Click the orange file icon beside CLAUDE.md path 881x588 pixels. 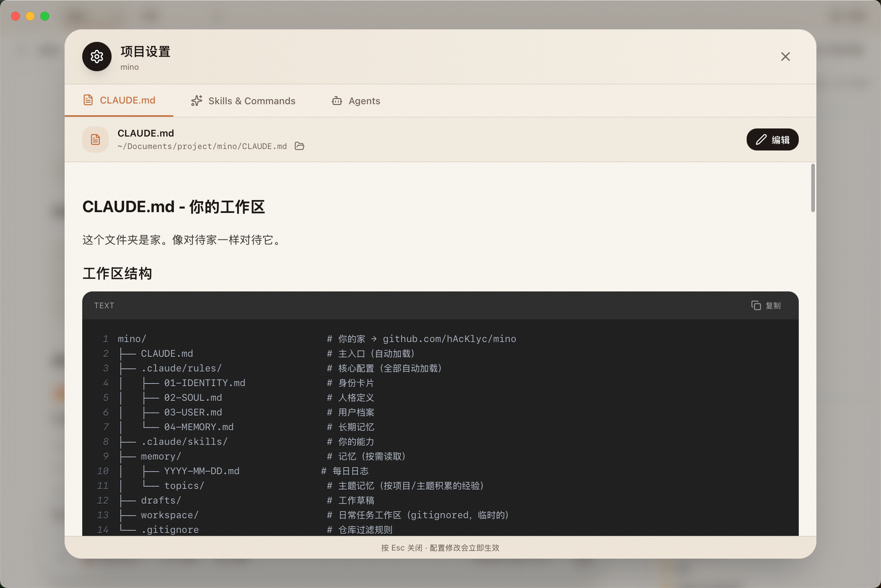click(x=95, y=139)
